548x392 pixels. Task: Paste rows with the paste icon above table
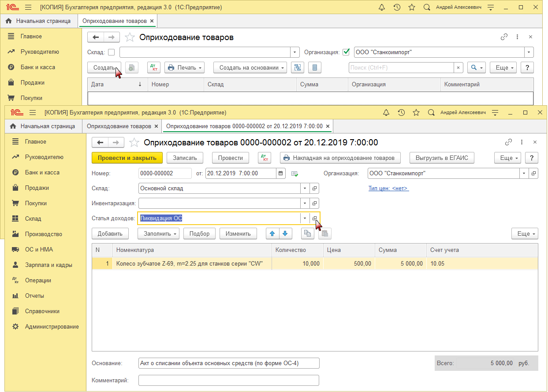(324, 233)
